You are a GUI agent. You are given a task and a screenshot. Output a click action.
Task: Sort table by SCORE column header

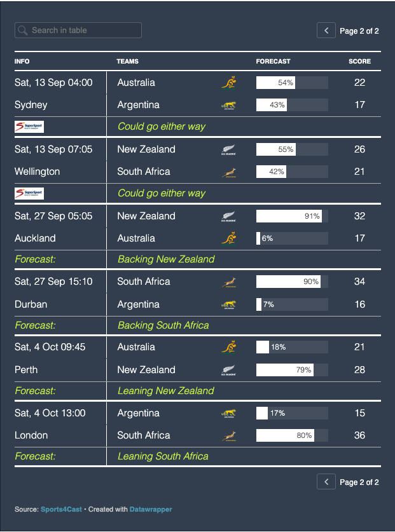(x=359, y=62)
